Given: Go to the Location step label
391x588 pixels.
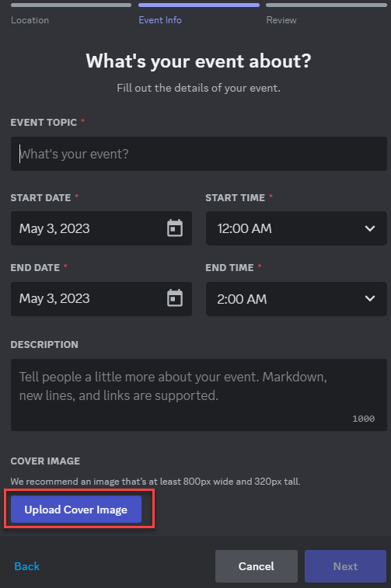Looking at the screenshot, I should [30, 20].
